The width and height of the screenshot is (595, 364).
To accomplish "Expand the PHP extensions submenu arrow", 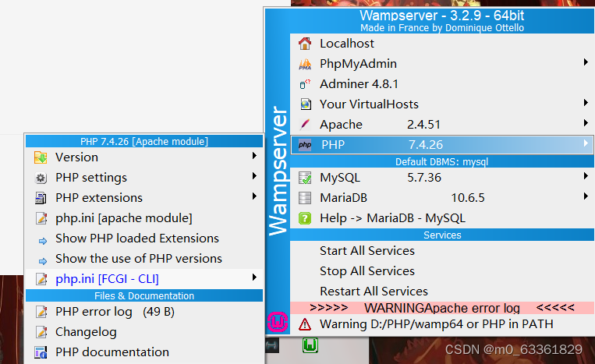I will click(x=255, y=196).
